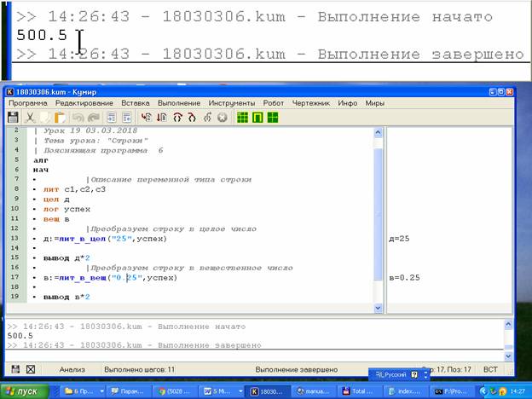Open the Чертежник menu
The height and width of the screenshot is (399, 532).
click(311, 103)
